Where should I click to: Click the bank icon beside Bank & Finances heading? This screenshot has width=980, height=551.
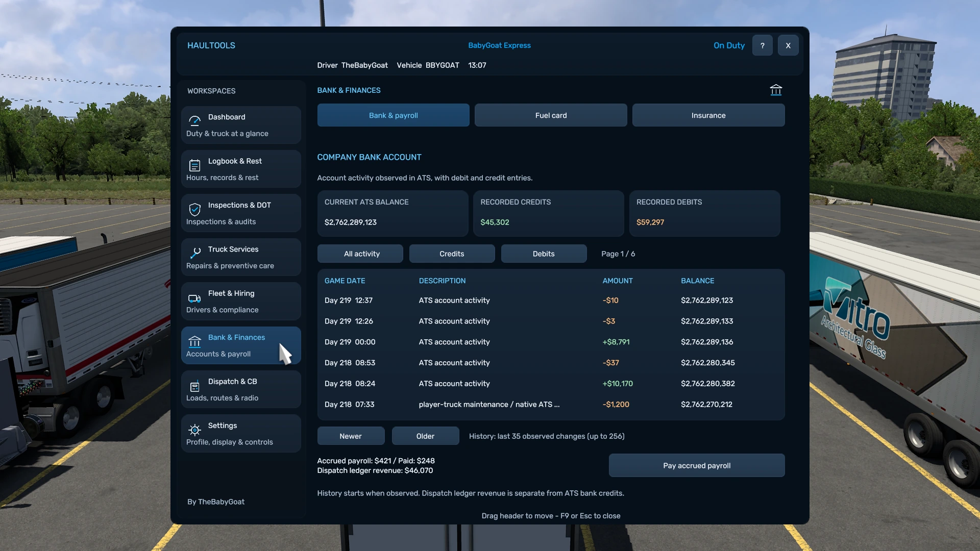(776, 90)
